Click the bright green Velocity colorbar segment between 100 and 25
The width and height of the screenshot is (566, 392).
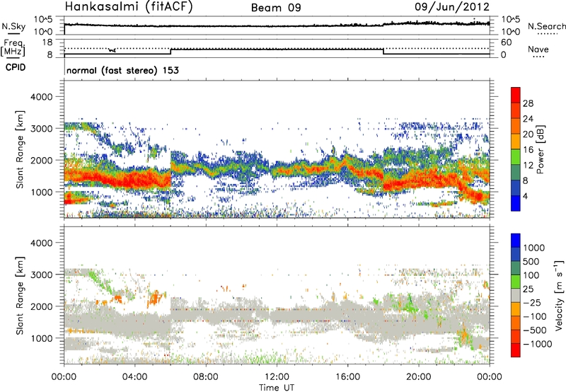[x=516, y=282]
